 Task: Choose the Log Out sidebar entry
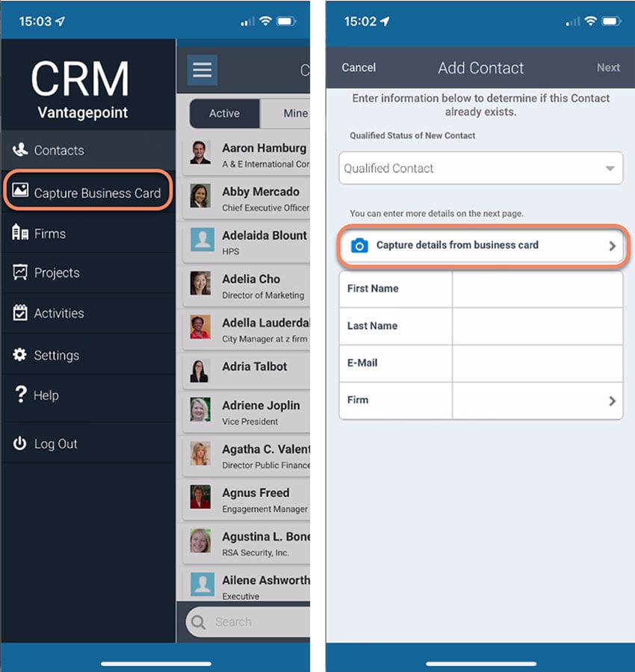pyautogui.click(x=88, y=443)
